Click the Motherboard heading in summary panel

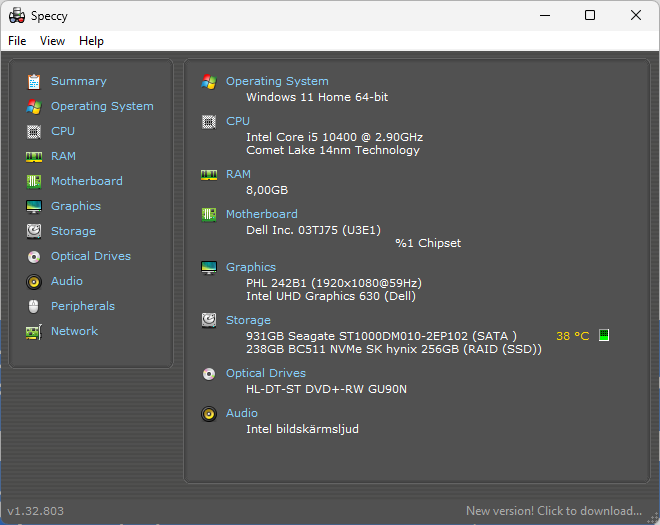(261, 214)
